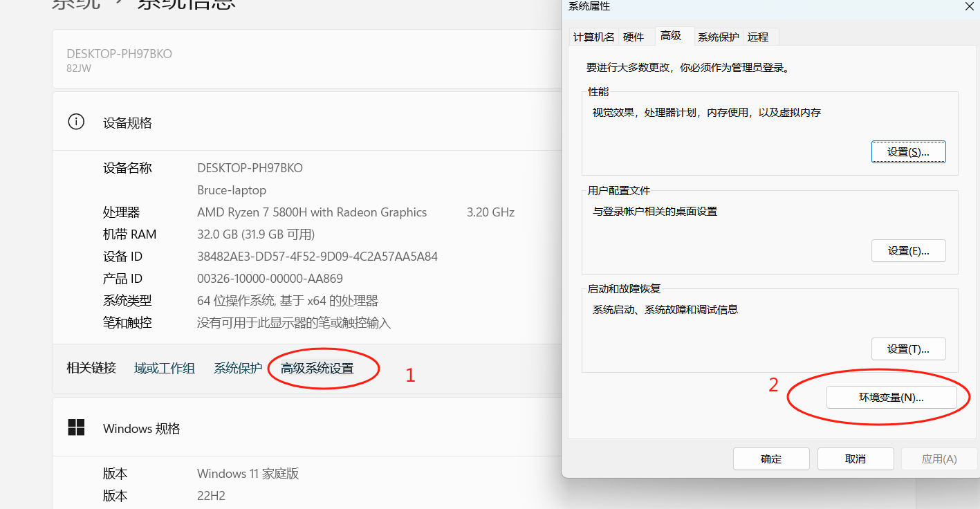980x509 pixels.
Task: Click the 系统启动、系统故障和调试信息 description text
Action: [665, 310]
